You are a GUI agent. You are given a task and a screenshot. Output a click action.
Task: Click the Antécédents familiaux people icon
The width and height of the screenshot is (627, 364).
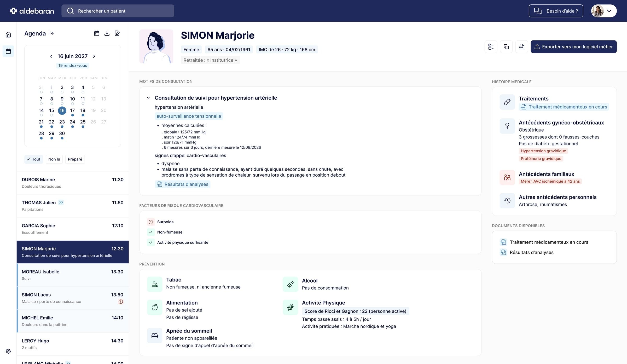(x=507, y=177)
